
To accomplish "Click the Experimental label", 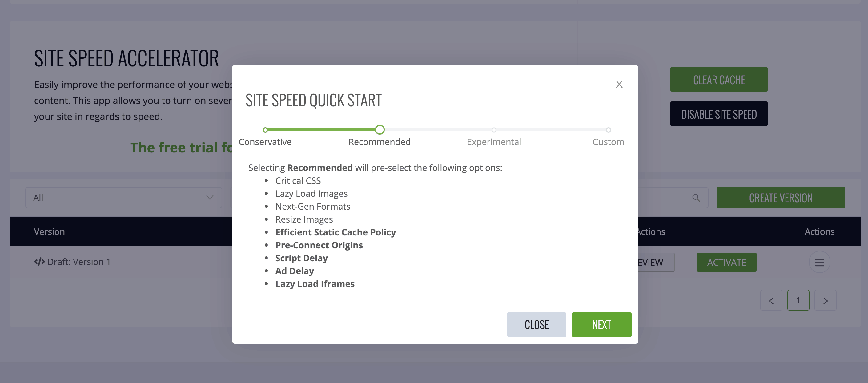I will click(x=494, y=142).
